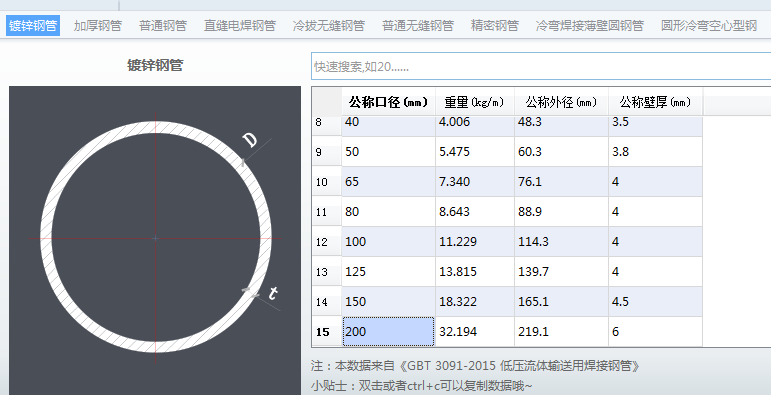Click weight cell 32.194

click(x=474, y=332)
